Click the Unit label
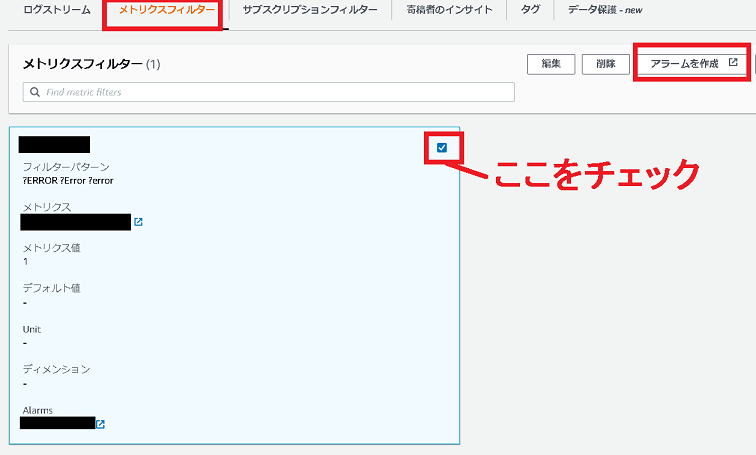The image size is (756, 455). [32, 329]
